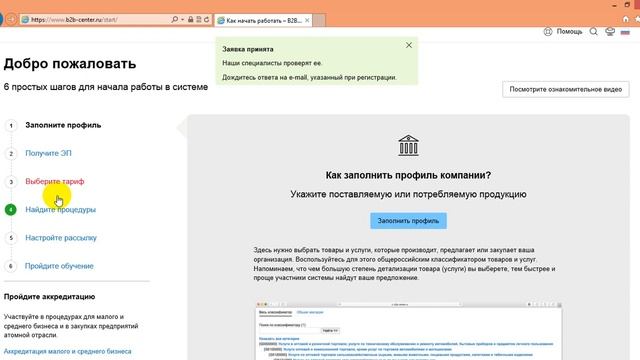Click the search magnifier in address bar

click(175, 19)
